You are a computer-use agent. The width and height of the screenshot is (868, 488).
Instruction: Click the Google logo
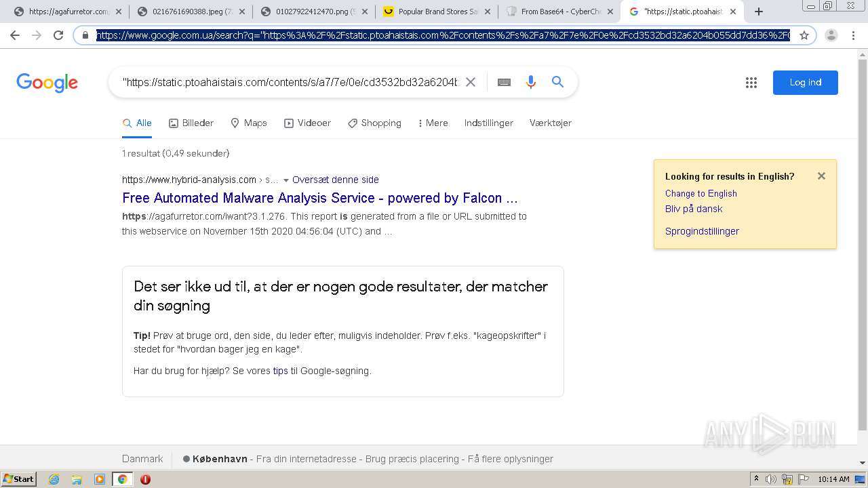pos(47,83)
